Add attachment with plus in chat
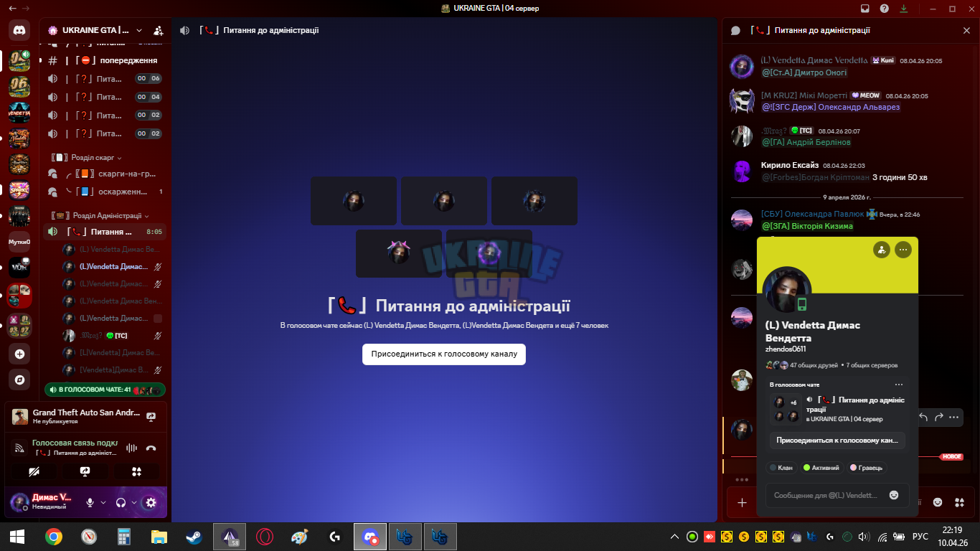Image resolution: width=980 pixels, height=551 pixels. (742, 502)
